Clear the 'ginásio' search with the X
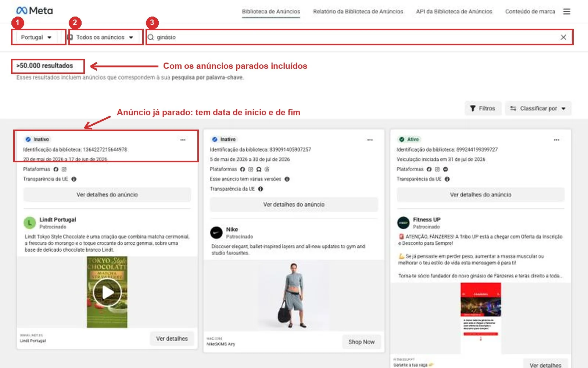 [563, 37]
